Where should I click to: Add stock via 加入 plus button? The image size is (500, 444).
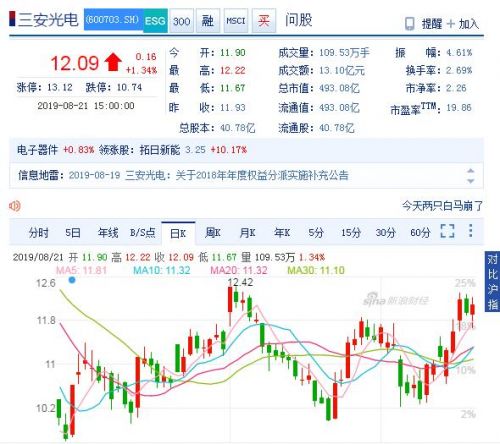[x=463, y=24]
